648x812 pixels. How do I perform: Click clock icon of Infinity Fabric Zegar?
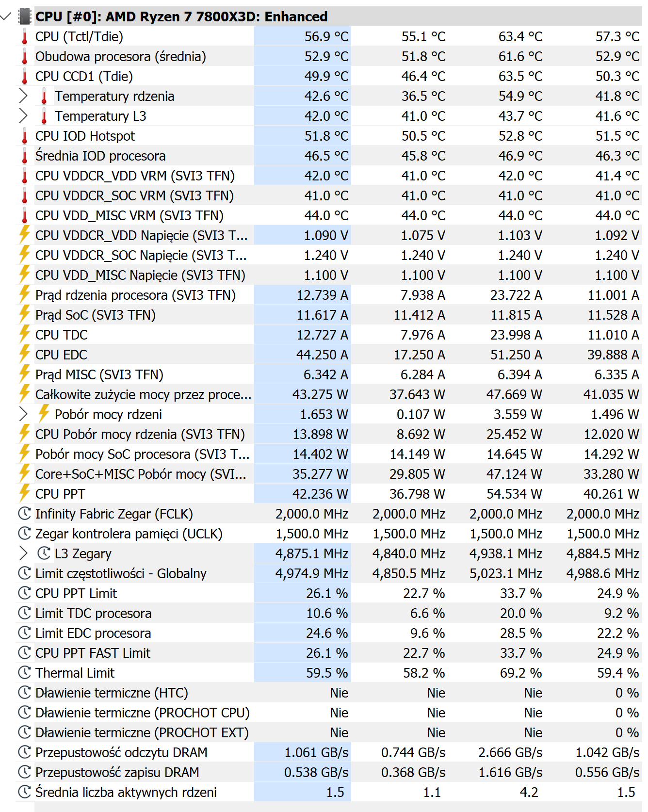24,513
